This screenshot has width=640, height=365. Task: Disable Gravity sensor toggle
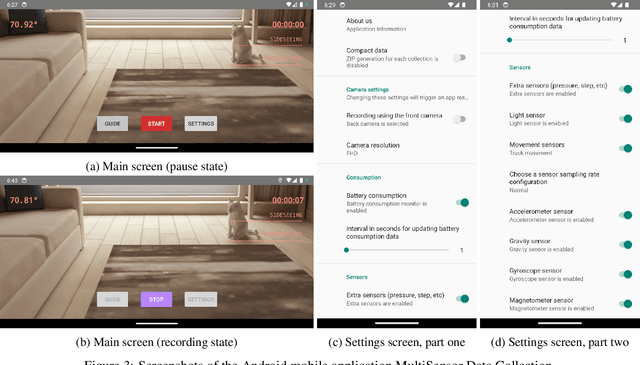(625, 245)
